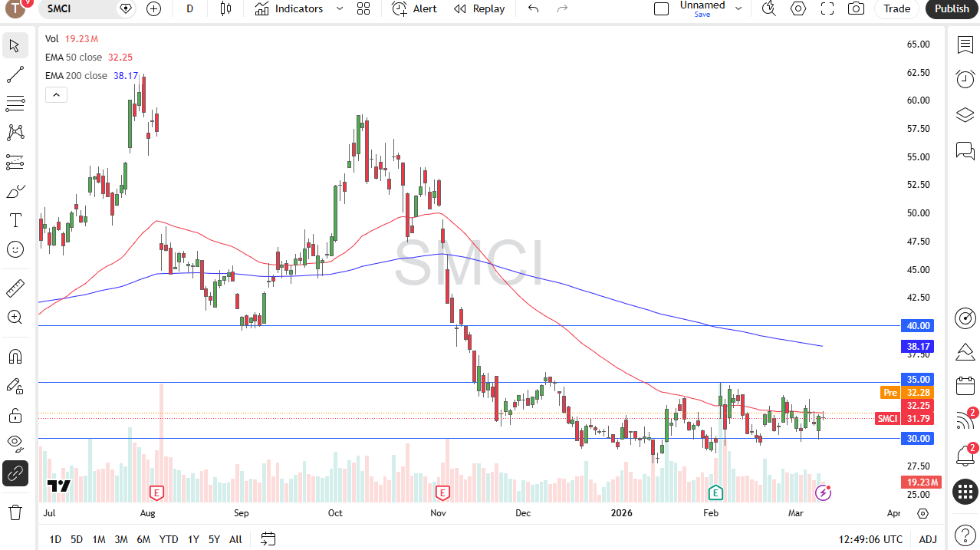The image size is (980, 550).
Task: Add a symbol to compare
Action: pyautogui.click(x=154, y=8)
